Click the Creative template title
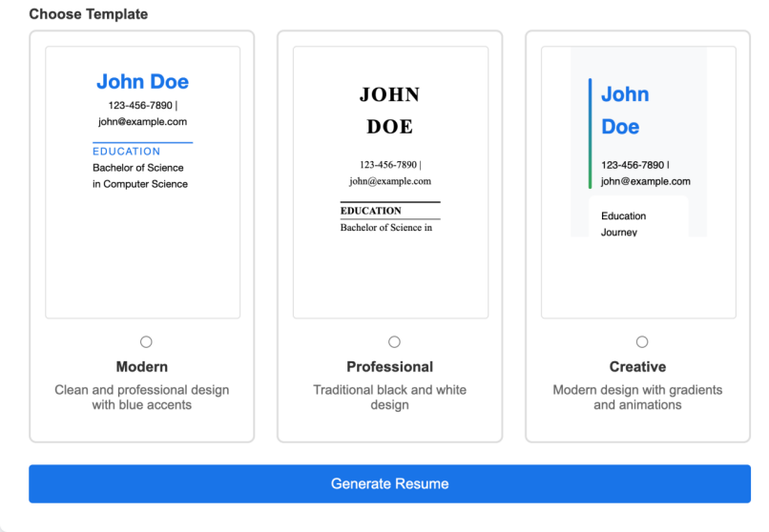The width and height of the screenshot is (769, 532). [x=637, y=366]
